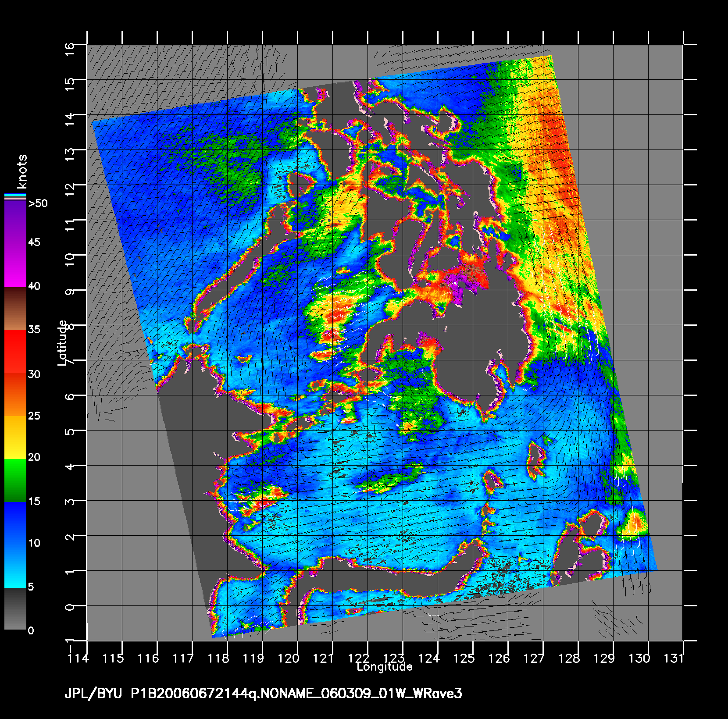
Task: Click longitude tick label '131'
Action: 674,658
